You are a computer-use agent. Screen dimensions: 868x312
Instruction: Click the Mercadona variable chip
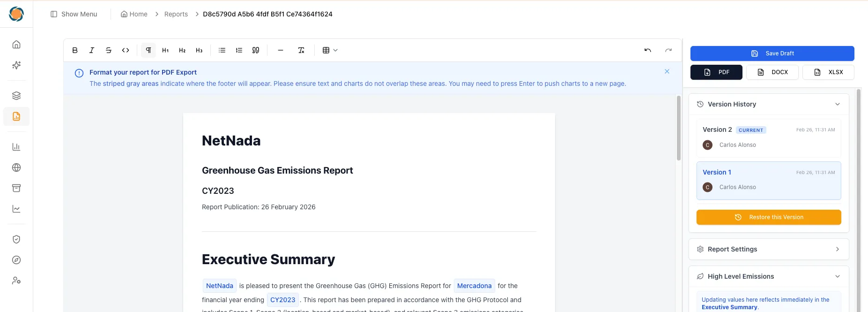click(475, 286)
